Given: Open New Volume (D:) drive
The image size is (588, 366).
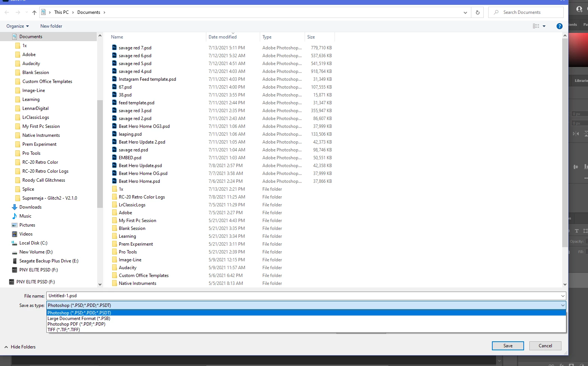Looking at the screenshot, I should click(x=36, y=252).
